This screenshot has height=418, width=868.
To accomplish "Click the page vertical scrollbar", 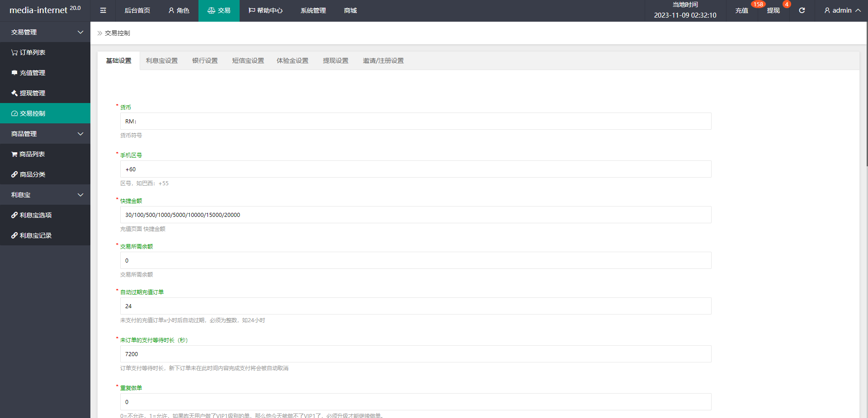I will (x=867, y=94).
